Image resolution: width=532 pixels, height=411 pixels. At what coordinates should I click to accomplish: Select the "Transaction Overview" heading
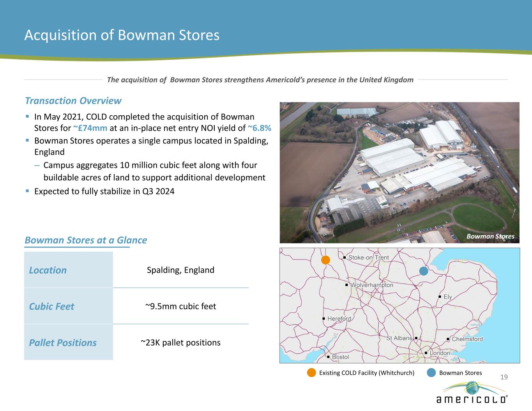point(73,101)
